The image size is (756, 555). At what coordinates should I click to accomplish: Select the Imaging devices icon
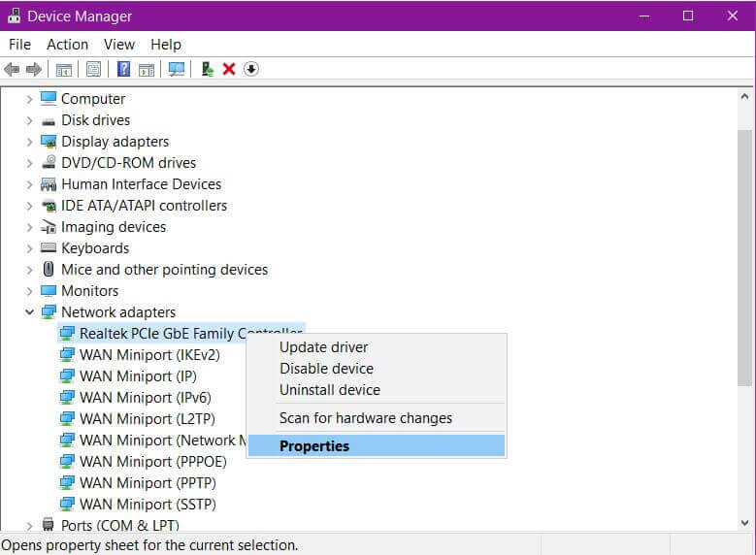[49, 227]
